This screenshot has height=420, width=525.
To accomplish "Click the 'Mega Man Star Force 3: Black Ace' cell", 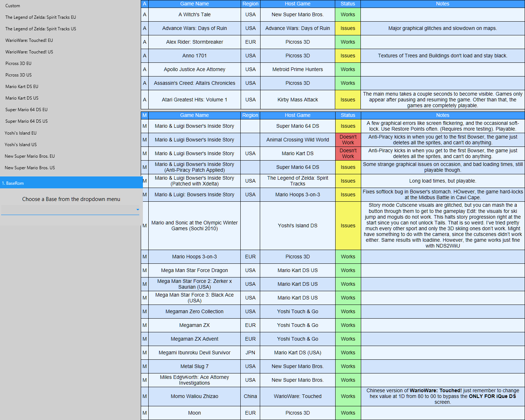I will pos(194,298).
